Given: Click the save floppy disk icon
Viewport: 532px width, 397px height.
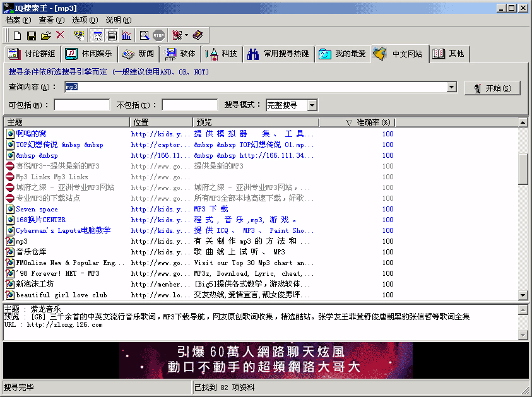Looking at the screenshot, I should 32,35.
